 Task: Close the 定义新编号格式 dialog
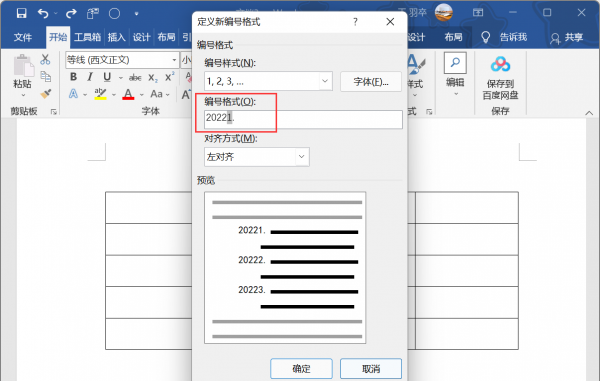click(x=390, y=22)
